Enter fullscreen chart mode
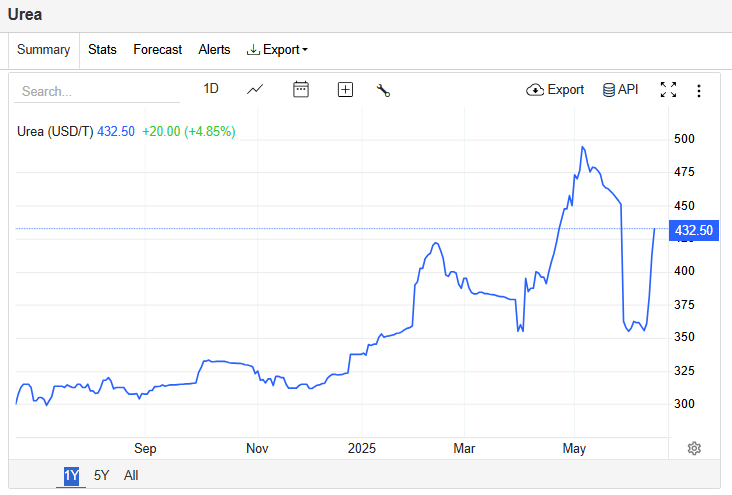Viewport: 732px width, 495px height. (x=669, y=90)
